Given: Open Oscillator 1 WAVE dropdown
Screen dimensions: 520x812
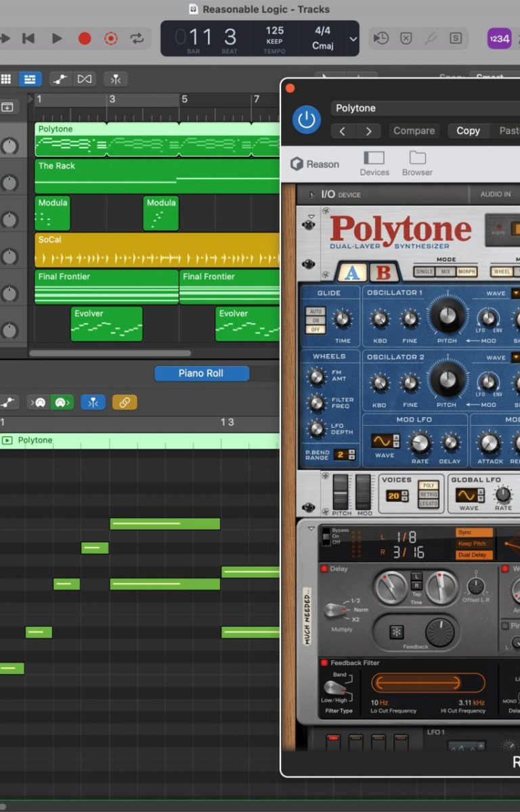Looking at the screenshot, I should click(515, 294).
